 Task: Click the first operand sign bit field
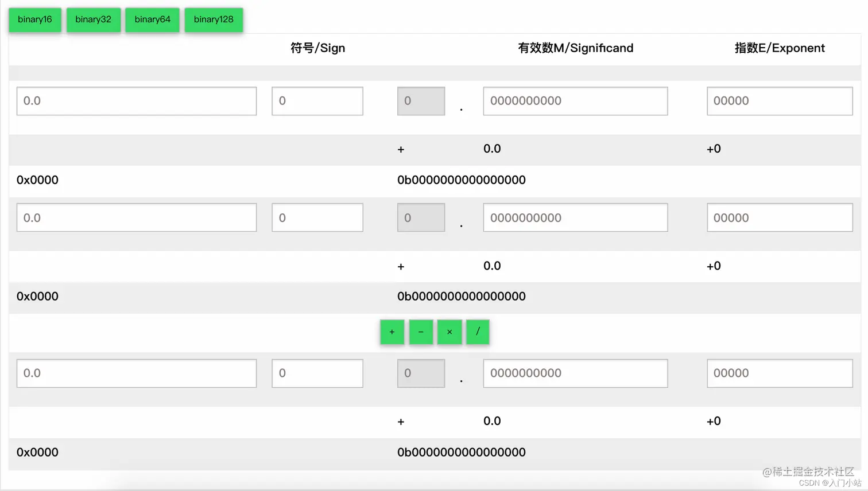(317, 101)
